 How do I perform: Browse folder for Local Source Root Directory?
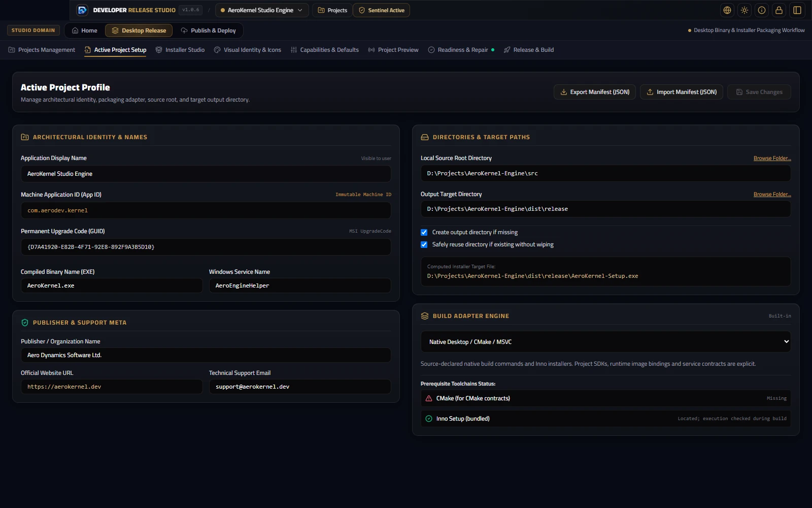pyautogui.click(x=772, y=158)
